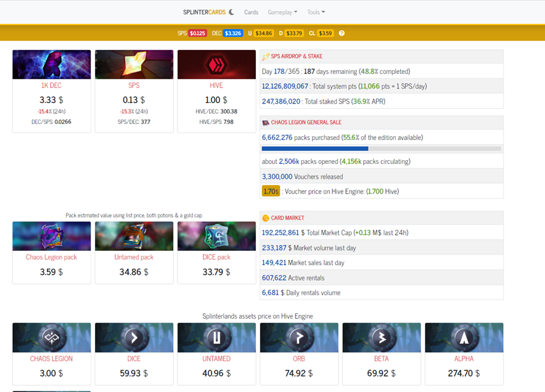Click the Chaos Legion sale progress bar
This screenshot has width=545, height=392.
[x=381, y=149]
